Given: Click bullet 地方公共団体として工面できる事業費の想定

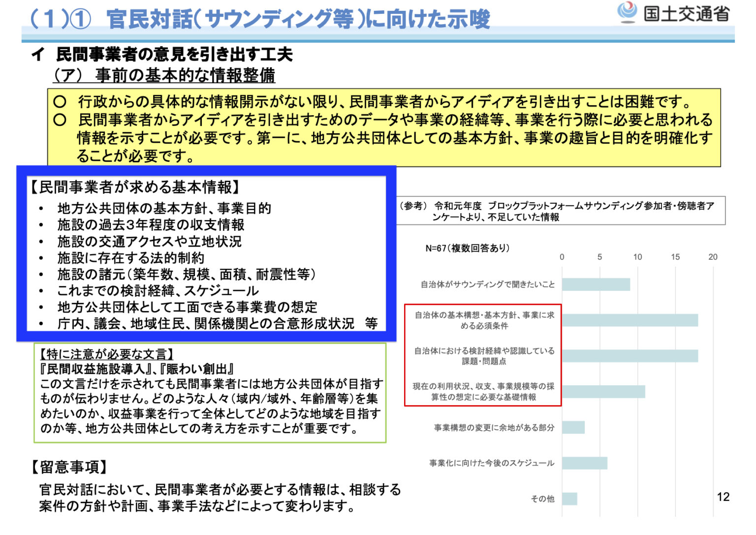Looking at the screenshot, I should coord(187,307).
